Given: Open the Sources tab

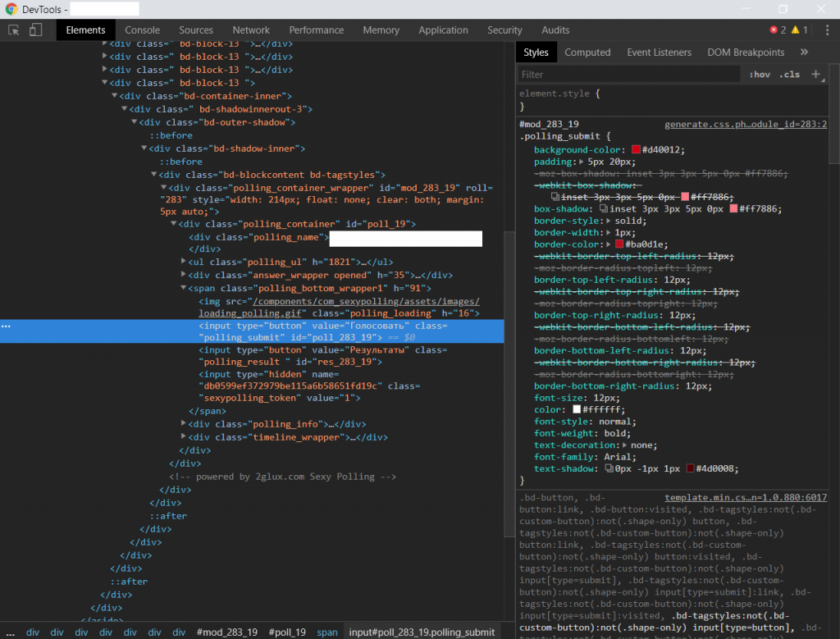Looking at the screenshot, I should click(195, 30).
